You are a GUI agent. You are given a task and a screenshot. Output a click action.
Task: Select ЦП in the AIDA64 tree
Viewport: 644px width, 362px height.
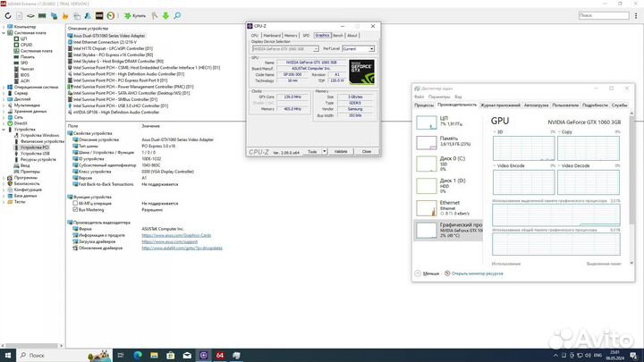coord(23,38)
